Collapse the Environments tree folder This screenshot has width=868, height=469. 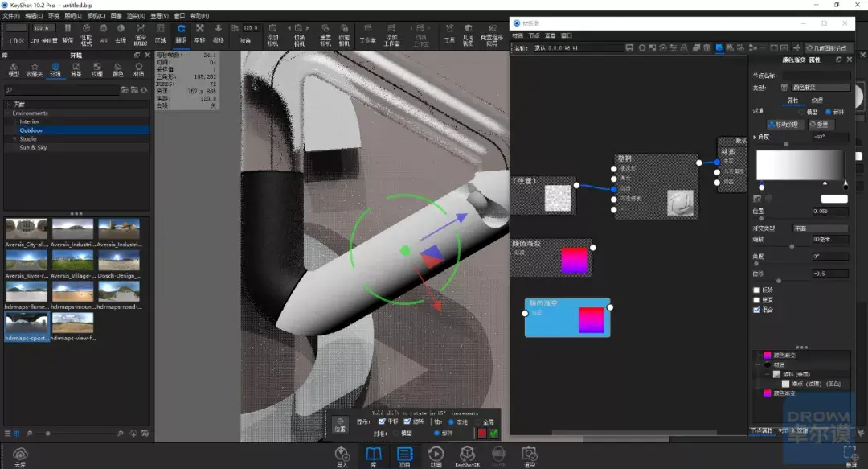8,113
